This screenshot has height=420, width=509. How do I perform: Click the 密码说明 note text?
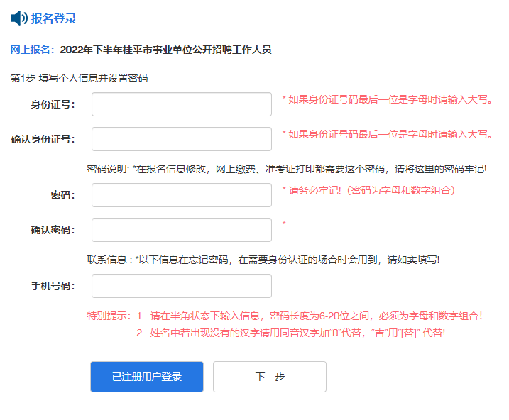click(x=286, y=169)
